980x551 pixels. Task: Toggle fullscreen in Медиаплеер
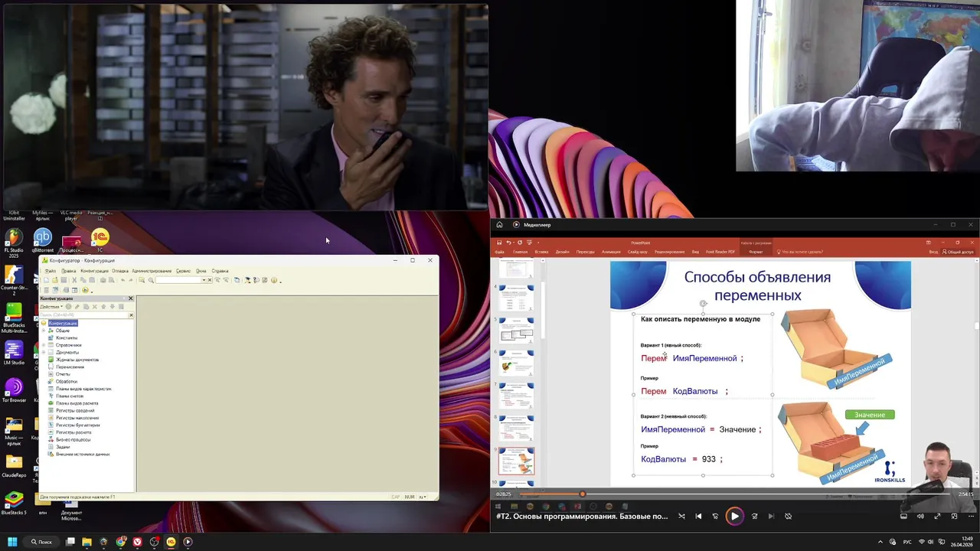click(937, 516)
